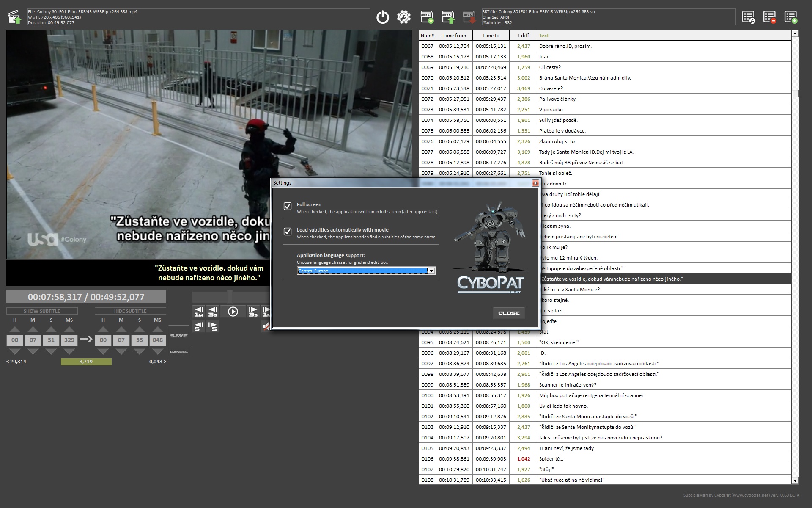Click the Text column header
Image resolution: width=812 pixels, height=508 pixels.
pos(664,36)
